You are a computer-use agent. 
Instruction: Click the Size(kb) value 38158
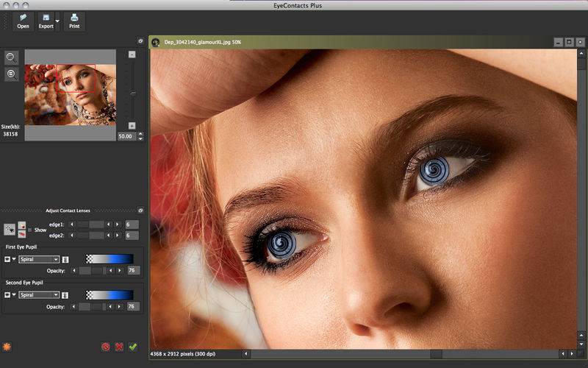10,134
